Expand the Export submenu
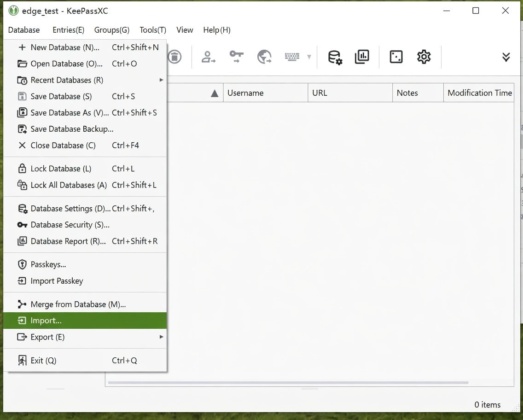Image resolution: width=523 pixels, height=420 pixels. point(85,337)
